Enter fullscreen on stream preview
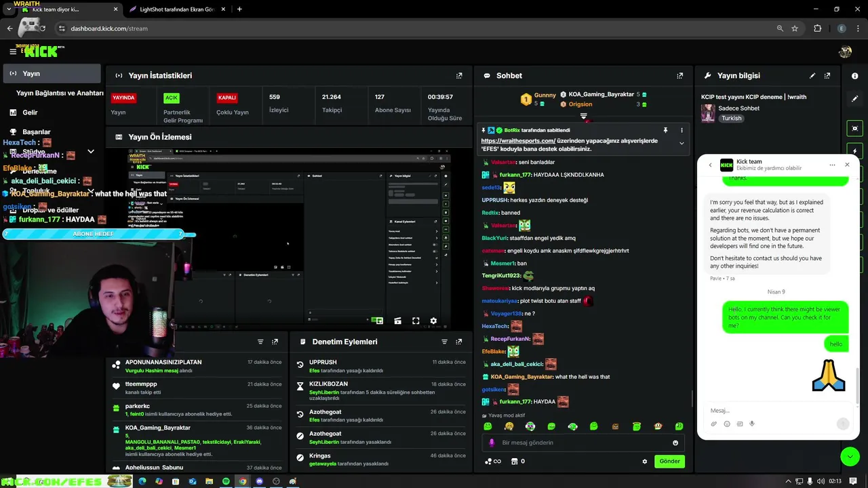This screenshot has height=488, width=868. pos(416,321)
